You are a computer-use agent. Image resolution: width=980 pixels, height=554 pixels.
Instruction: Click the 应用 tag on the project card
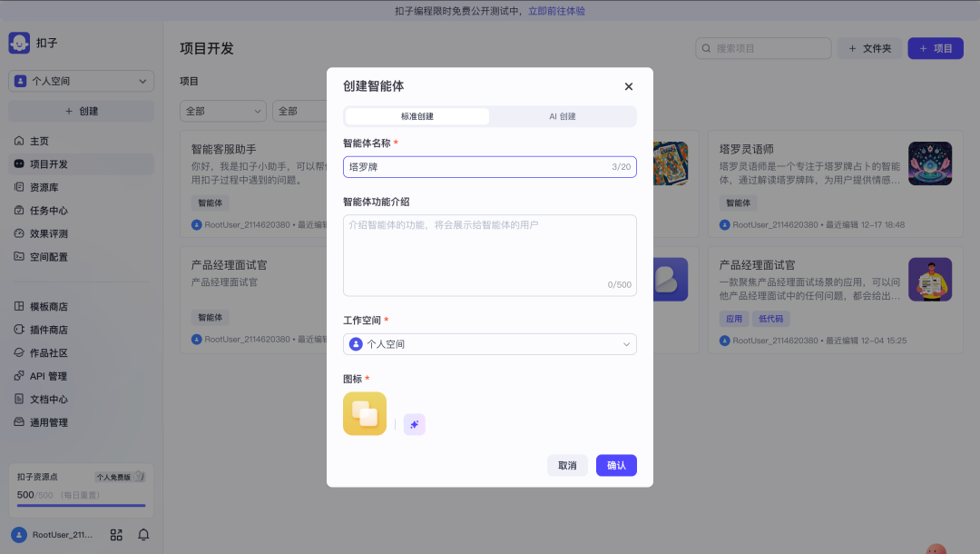(734, 319)
